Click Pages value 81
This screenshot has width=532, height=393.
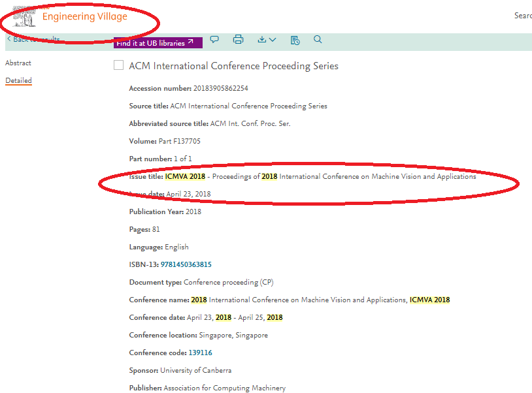pyautogui.click(x=156, y=229)
